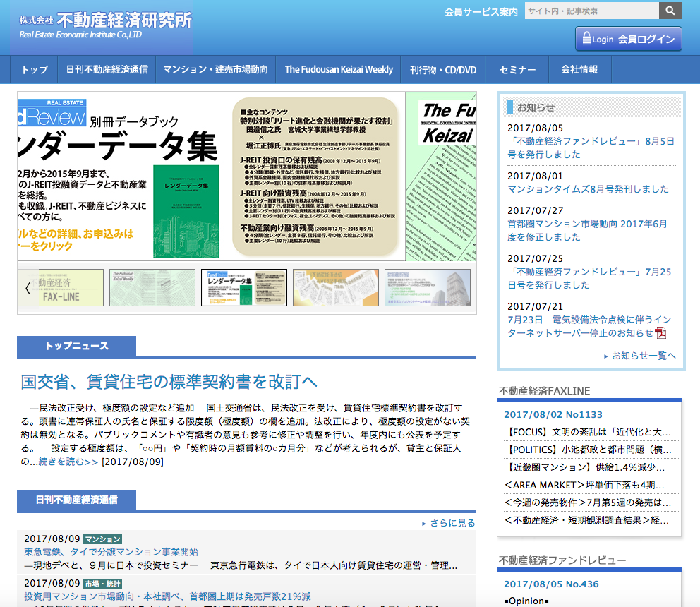Open the セミナー navigation tab
Screen dimensions: 700x607
pos(517,70)
